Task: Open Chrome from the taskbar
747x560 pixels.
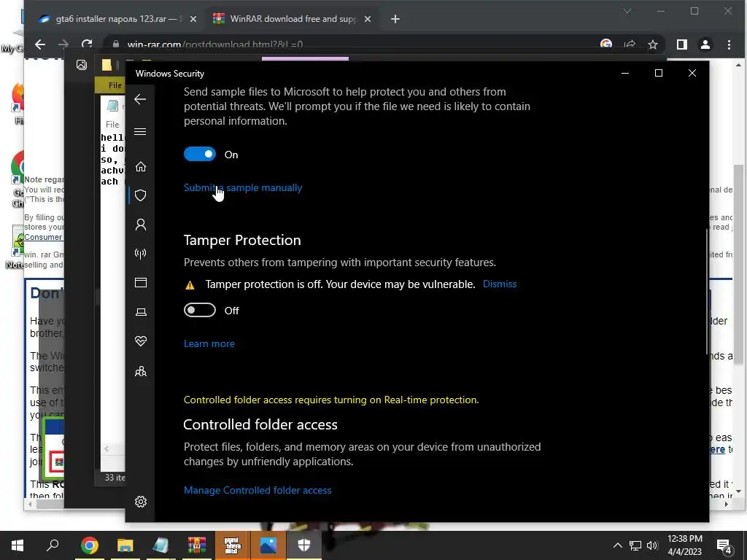Action: (89, 545)
